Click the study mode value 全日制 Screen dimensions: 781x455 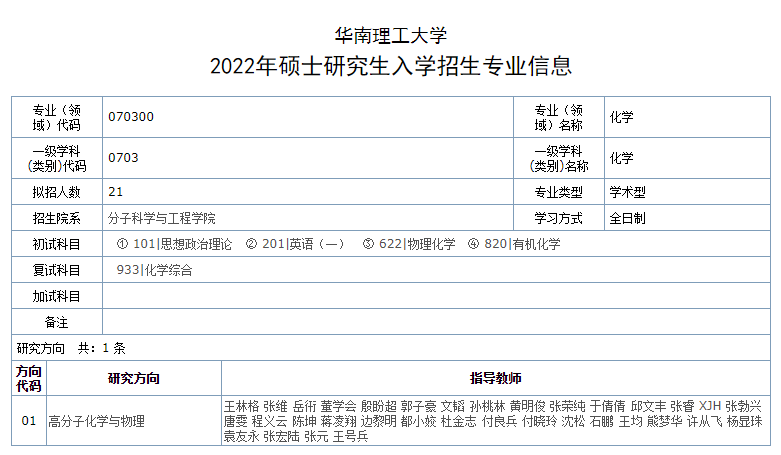pyautogui.click(x=628, y=218)
